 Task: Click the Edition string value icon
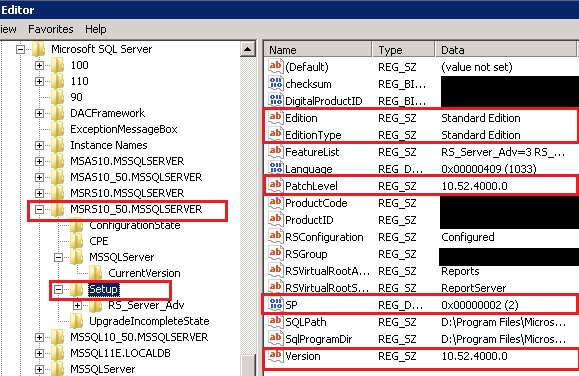tap(275, 117)
